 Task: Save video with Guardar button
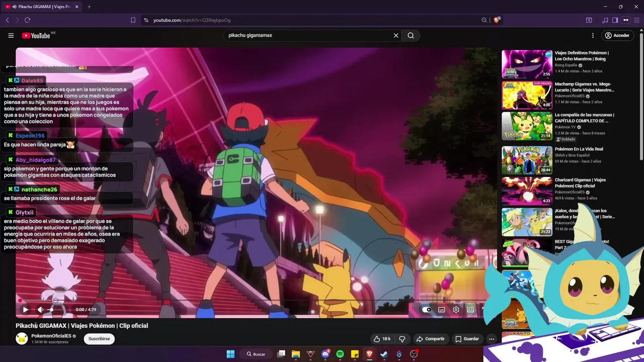[x=467, y=339]
